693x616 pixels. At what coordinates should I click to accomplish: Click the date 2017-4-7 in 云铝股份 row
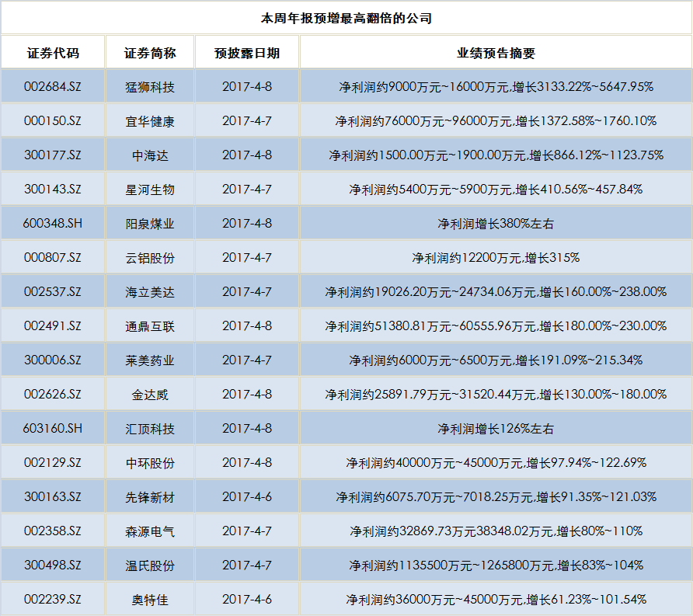pos(247,258)
